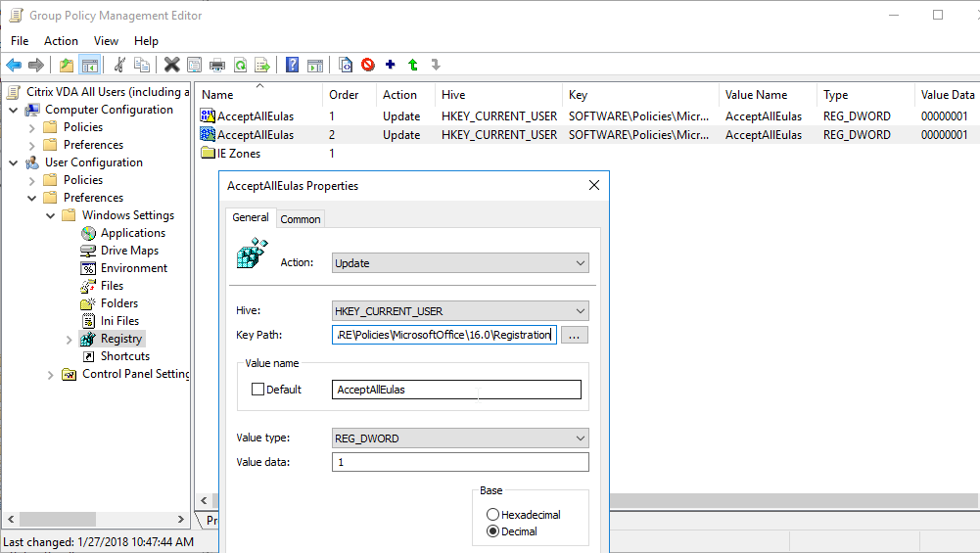
Task: Click the Display XML toolbar icon
Action: (x=345, y=65)
